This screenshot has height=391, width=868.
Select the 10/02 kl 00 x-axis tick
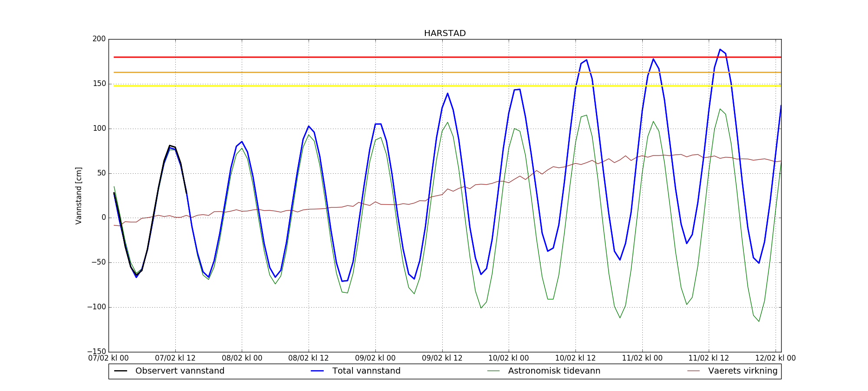509,358
